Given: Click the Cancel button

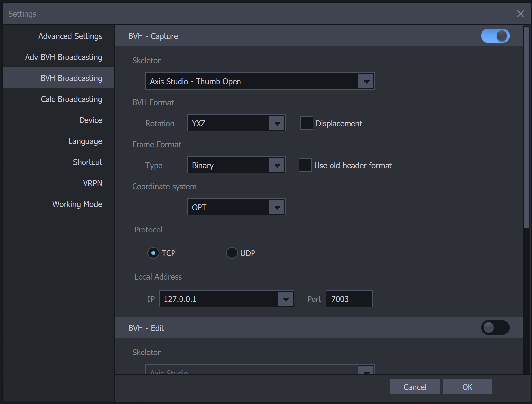Looking at the screenshot, I should (x=415, y=387).
